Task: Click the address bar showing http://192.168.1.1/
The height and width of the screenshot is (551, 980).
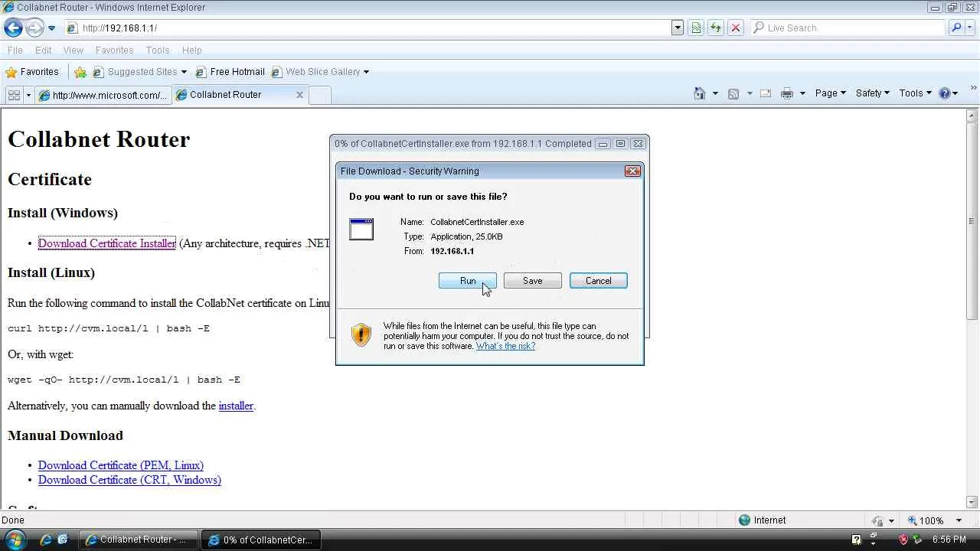Action: pos(367,28)
